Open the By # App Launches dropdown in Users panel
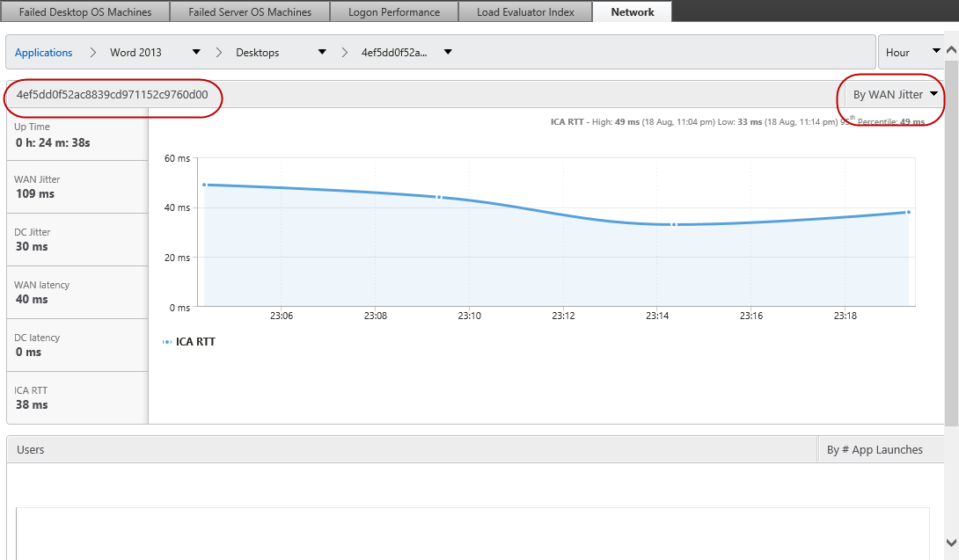The width and height of the screenshot is (959, 560). point(875,449)
